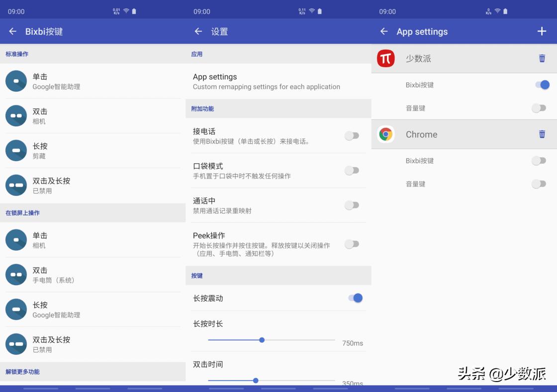Tap the 少数派 app icon
Viewport: 557px width, 392px height.
[385, 58]
